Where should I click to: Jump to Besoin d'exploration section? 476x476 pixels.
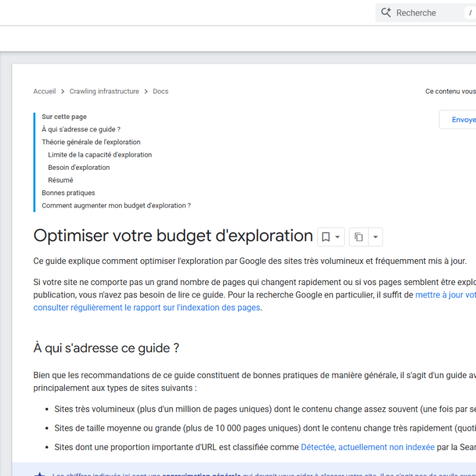(79, 167)
